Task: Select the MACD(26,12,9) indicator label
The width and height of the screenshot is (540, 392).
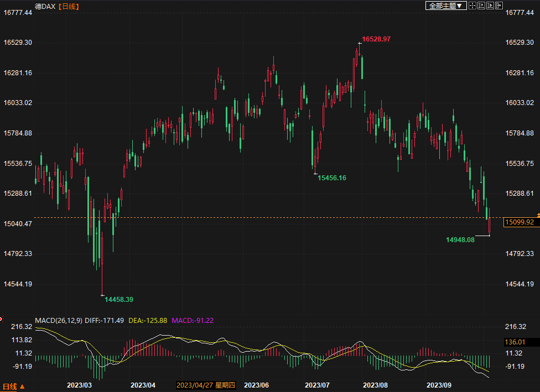Action: point(59,320)
